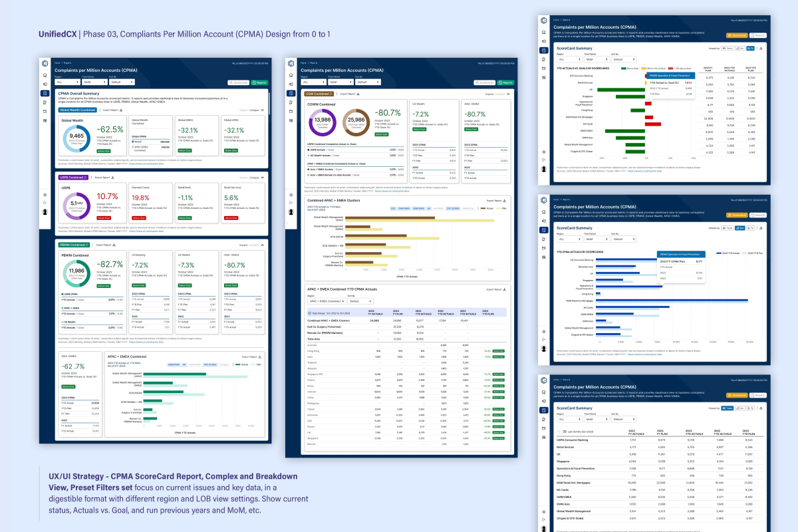Click logout icon in CPMA Overall Summary screen sidebar
The height and width of the screenshot is (532, 798).
(45, 203)
